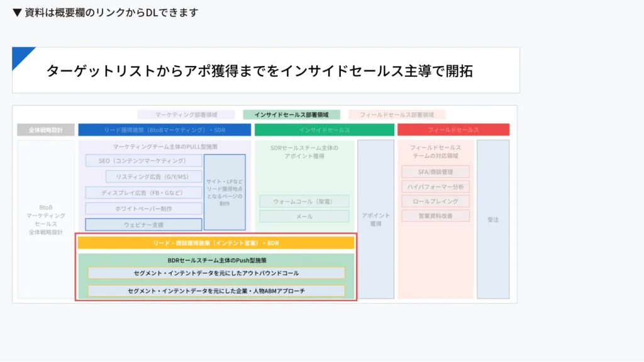Select the フィールドセールス部署領域 legend label

click(x=397, y=115)
